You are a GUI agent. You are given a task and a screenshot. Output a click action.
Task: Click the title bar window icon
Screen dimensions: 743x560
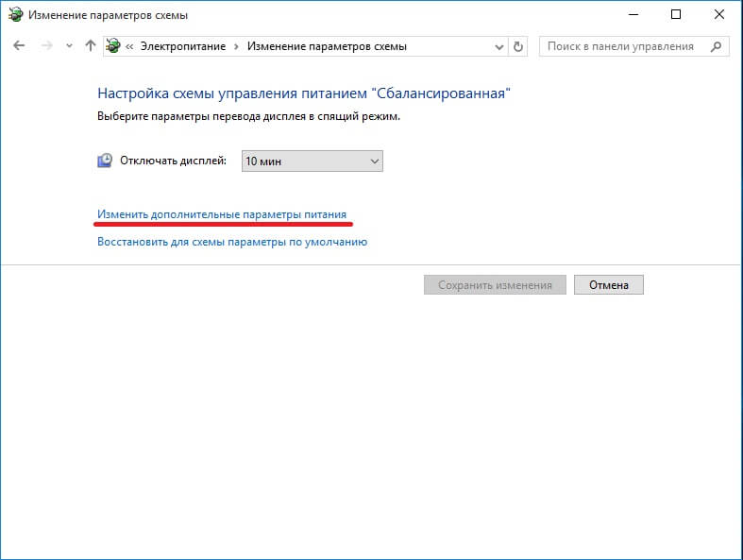[15, 15]
